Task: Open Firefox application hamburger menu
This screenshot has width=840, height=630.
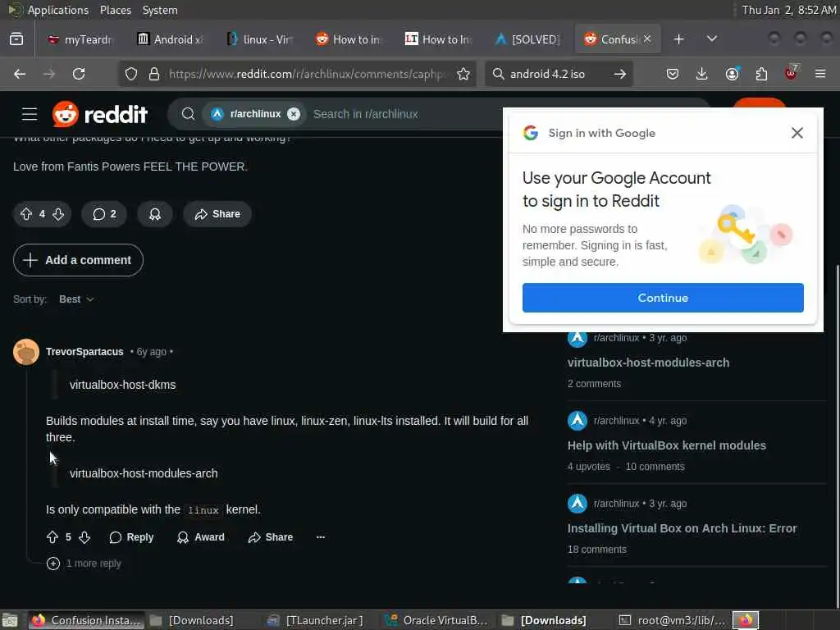Action: pyautogui.click(x=820, y=74)
